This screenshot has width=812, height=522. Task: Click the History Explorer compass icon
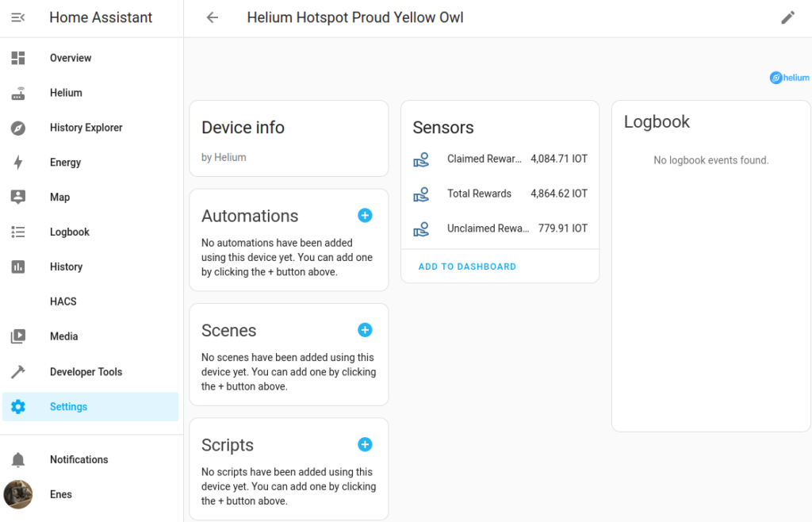tap(18, 128)
